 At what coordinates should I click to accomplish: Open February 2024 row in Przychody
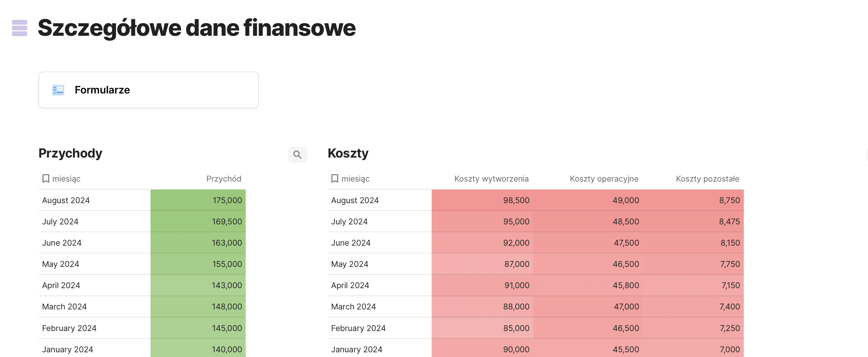coord(69,328)
